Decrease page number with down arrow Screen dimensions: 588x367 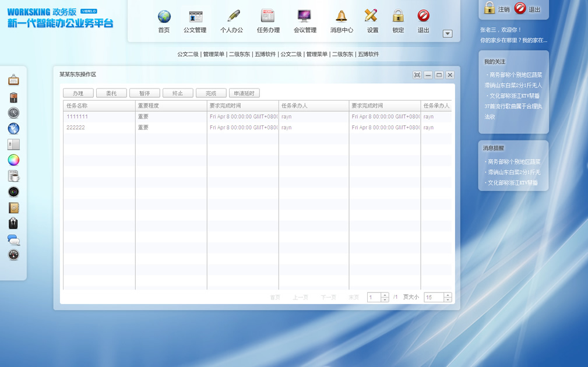click(385, 299)
